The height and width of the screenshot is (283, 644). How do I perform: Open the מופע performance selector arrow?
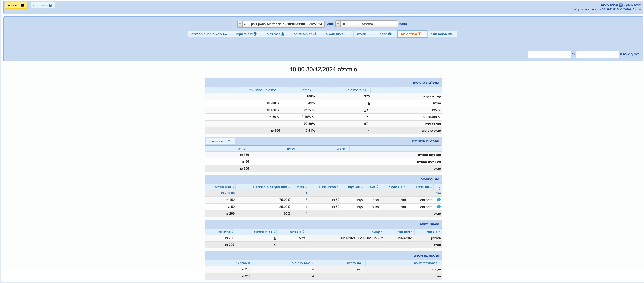(x=240, y=24)
